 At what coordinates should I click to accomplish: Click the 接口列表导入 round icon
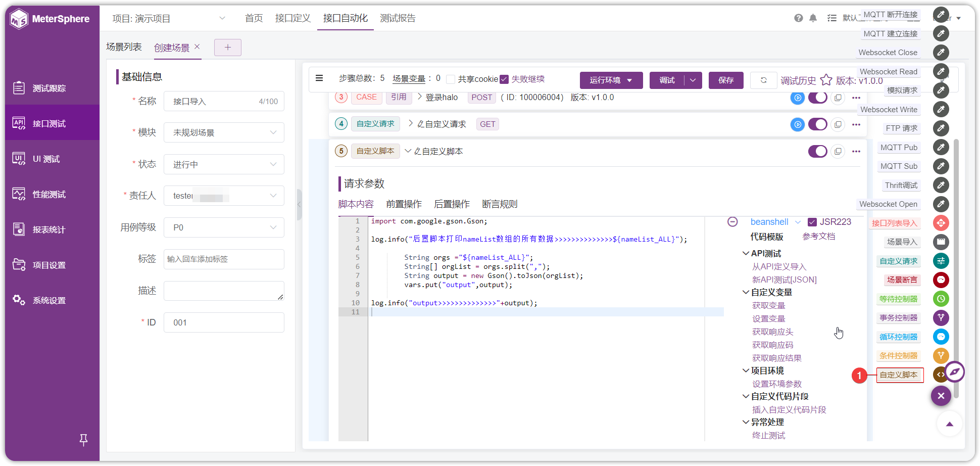pyautogui.click(x=941, y=223)
